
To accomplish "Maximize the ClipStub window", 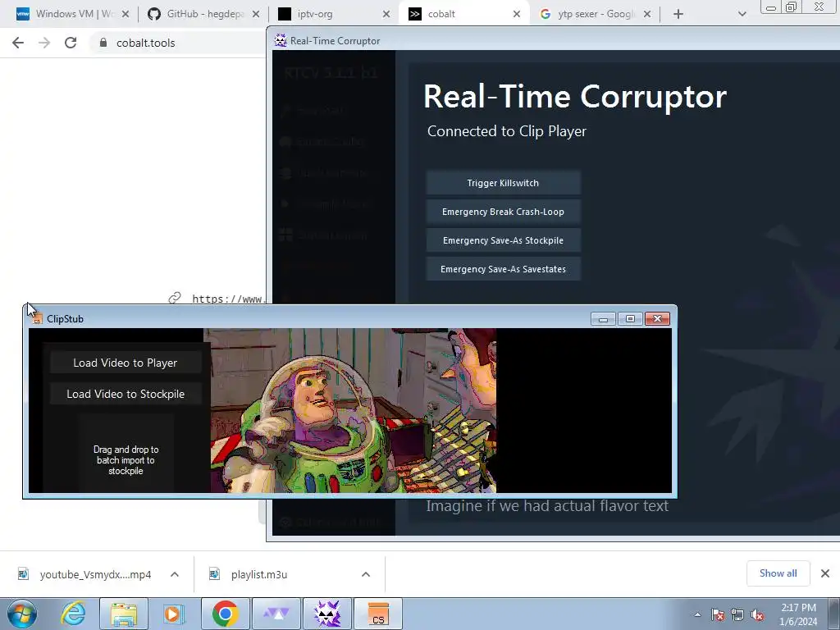I will point(630,319).
